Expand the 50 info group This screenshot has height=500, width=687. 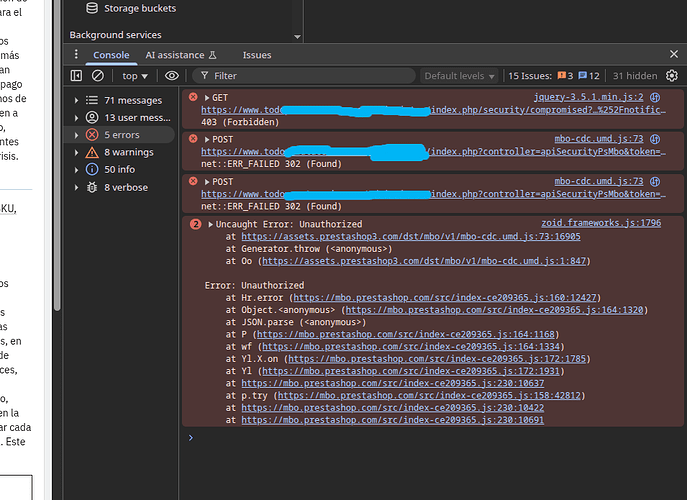[x=76, y=170]
